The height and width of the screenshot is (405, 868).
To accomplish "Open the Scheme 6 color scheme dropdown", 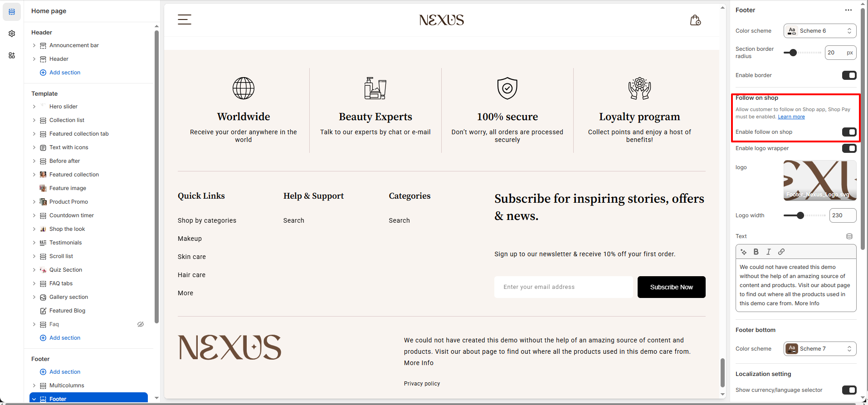I will [820, 31].
